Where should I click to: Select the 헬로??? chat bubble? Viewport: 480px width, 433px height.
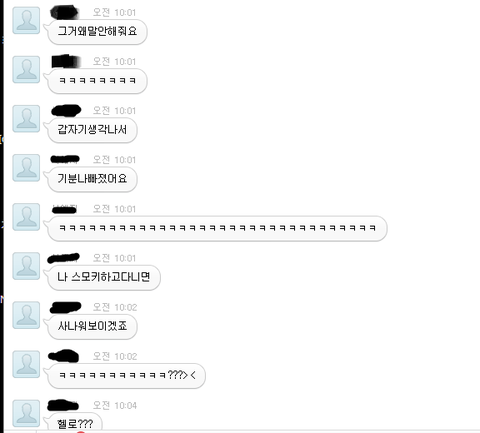(75, 421)
